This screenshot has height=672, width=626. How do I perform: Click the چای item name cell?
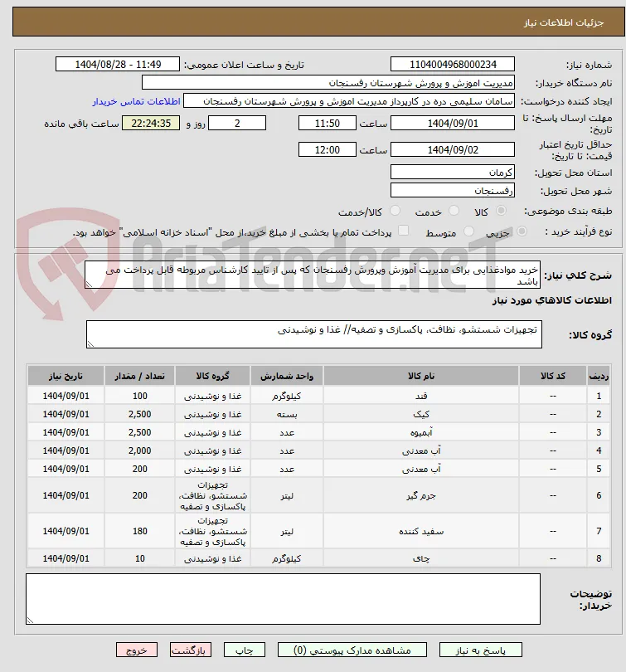pos(421,558)
